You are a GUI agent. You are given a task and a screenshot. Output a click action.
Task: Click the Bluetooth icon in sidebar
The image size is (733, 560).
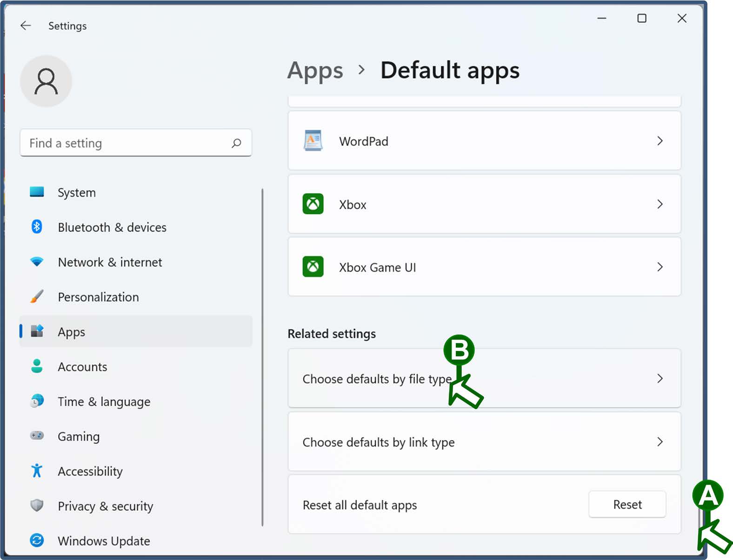click(37, 227)
